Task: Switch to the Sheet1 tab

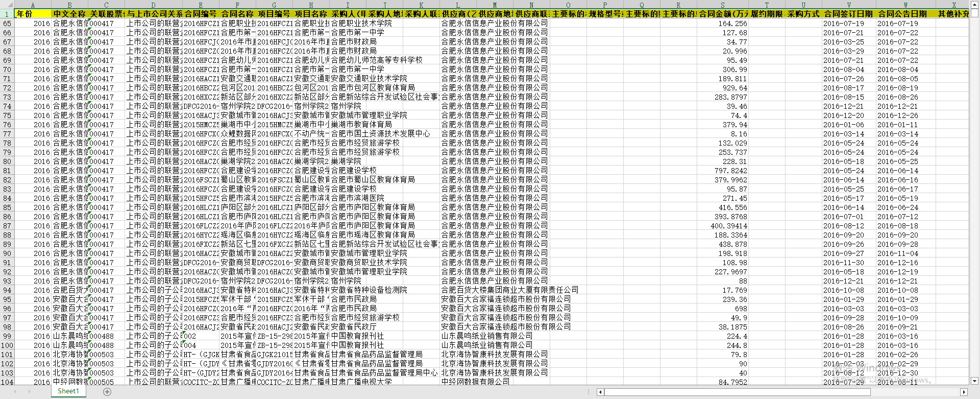Action: [x=68, y=391]
